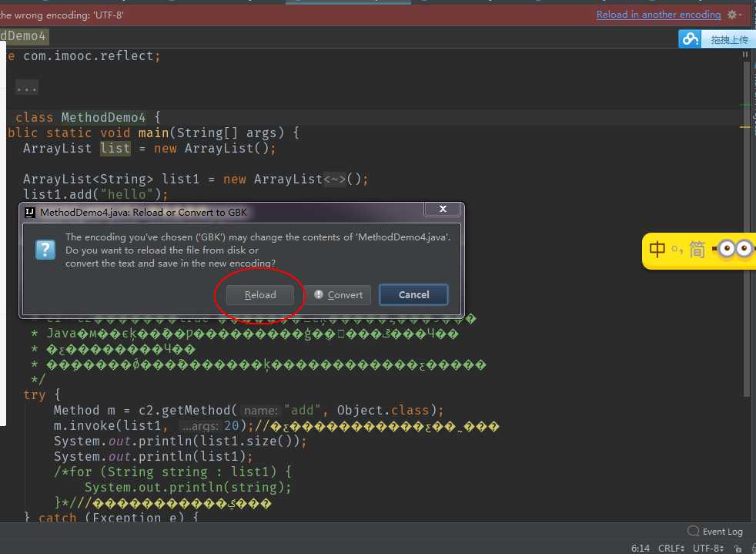756x554 pixels.
Task: Click the 'the wrong encoding: UTF-8' banner text
Action: coord(62,15)
